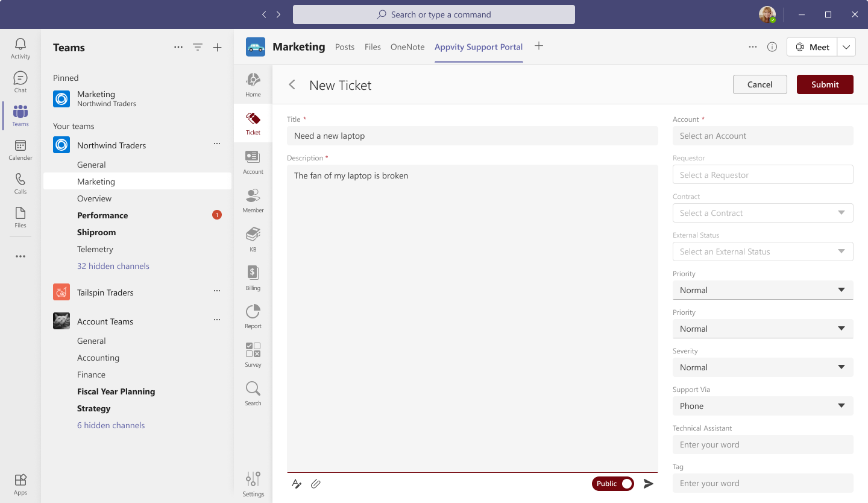Open the Billing section in sidebar
This screenshot has height=503, width=868.
click(253, 277)
